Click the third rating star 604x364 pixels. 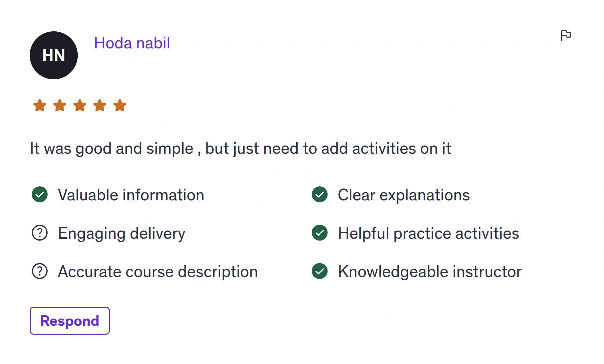click(x=80, y=105)
